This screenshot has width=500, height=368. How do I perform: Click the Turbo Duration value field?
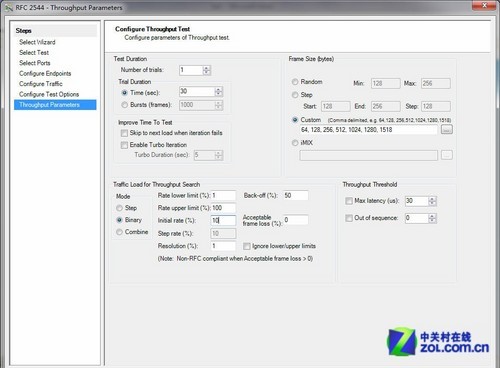tap(204, 155)
